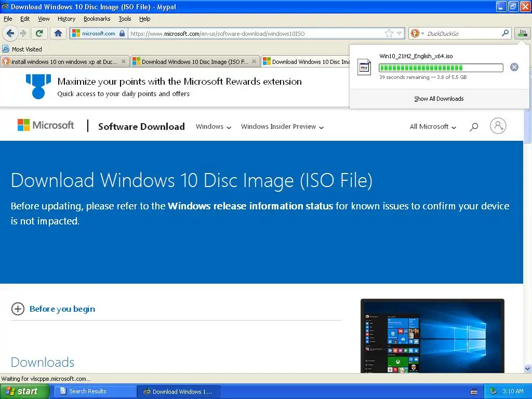Click the Microsoft logo
The width and height of the screenshot is (532, 399).
coord(46,125)
